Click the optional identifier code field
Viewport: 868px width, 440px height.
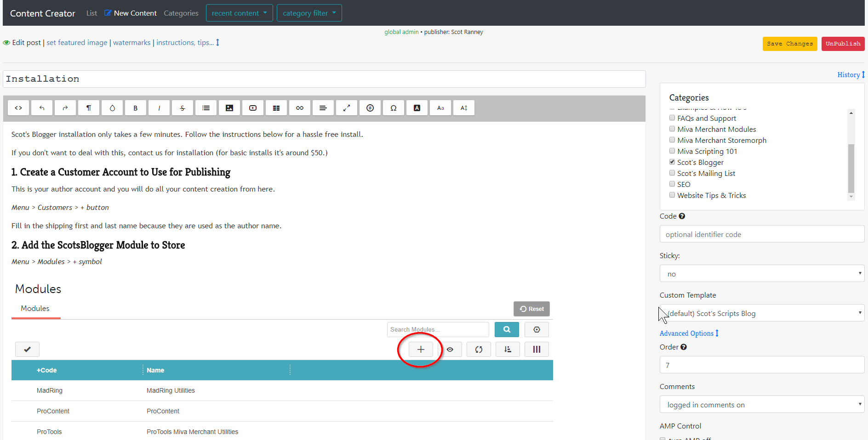[762, 234]
